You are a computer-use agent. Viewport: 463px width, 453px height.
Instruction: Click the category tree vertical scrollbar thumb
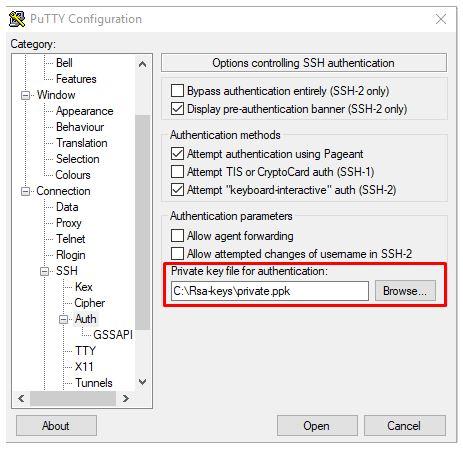coord(143,222)
